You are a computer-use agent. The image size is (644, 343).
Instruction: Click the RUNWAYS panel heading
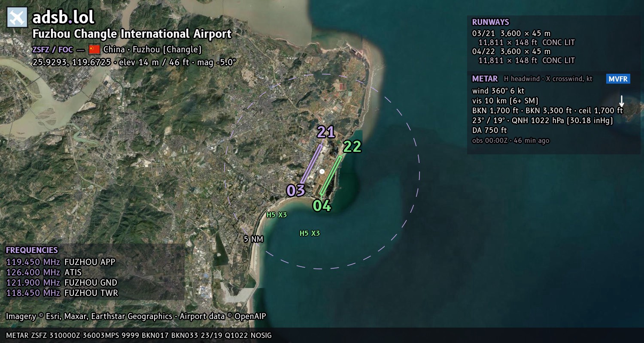click(490, 22)
